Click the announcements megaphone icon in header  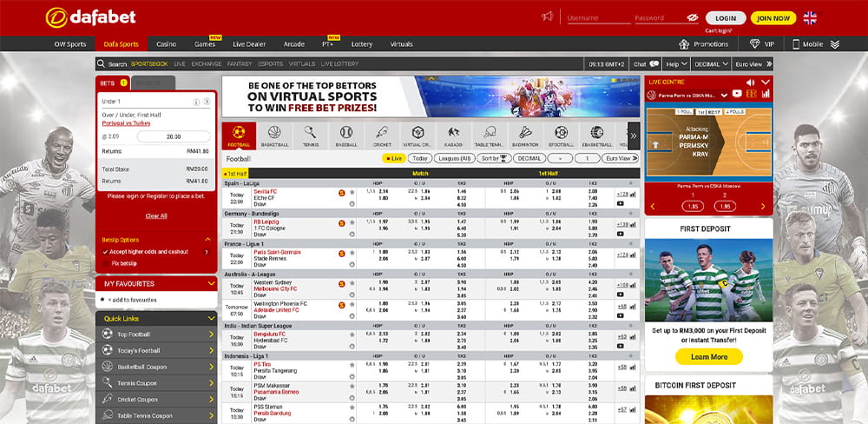pos(548,17)
